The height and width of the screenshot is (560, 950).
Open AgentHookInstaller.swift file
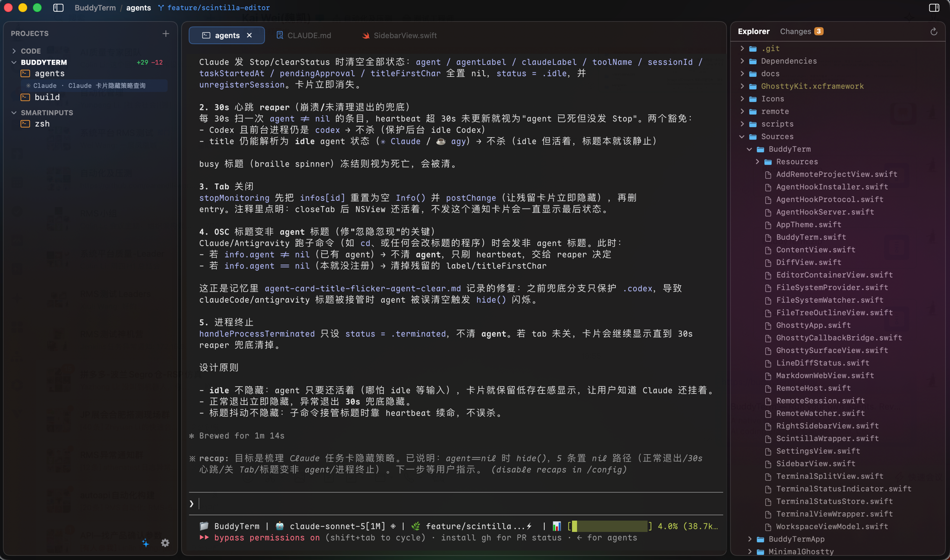[x=832, y=187]
